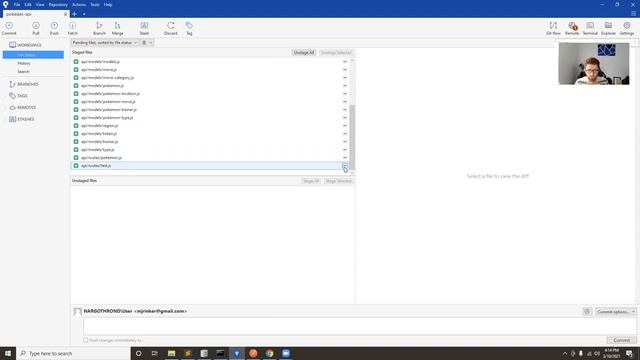The image size is (640, 360).
Task: Click the trailing button on the api/models/move.js row
Action: 345,70
